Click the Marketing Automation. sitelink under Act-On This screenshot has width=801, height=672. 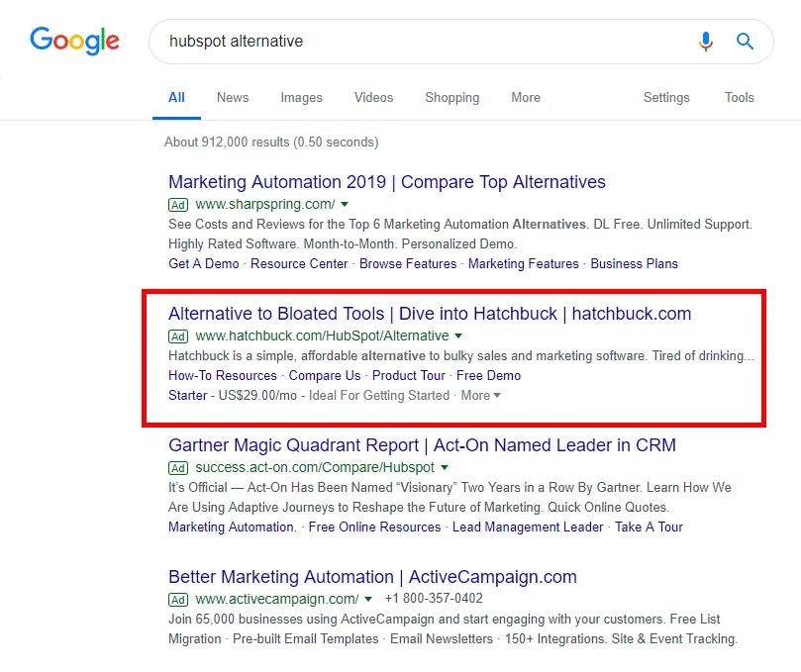(x=232, y=527)
